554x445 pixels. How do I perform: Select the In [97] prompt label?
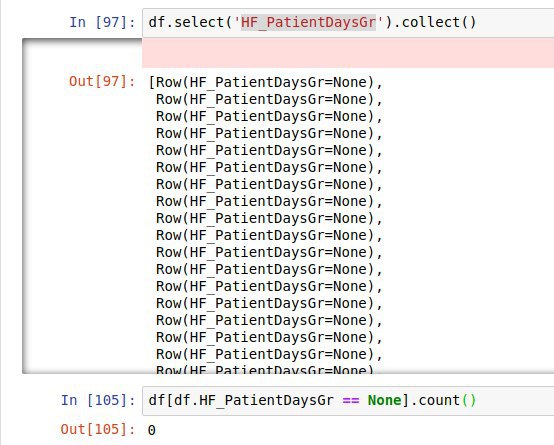point(102,22)
